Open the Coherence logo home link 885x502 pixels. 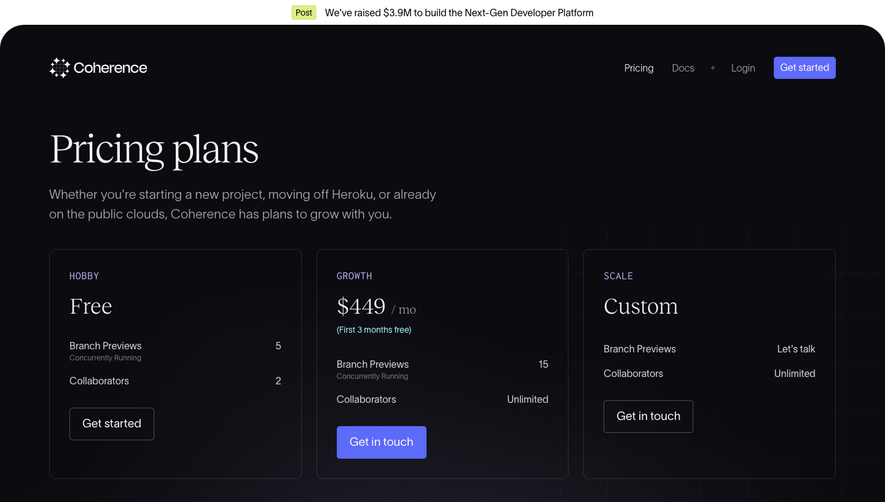(x=98, y=68)
